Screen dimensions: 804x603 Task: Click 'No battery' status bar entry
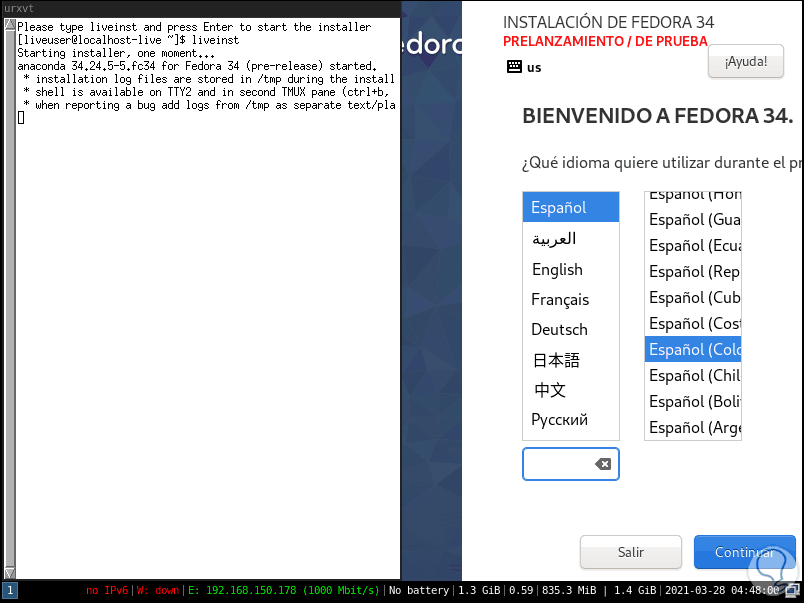tap(418, 590)
